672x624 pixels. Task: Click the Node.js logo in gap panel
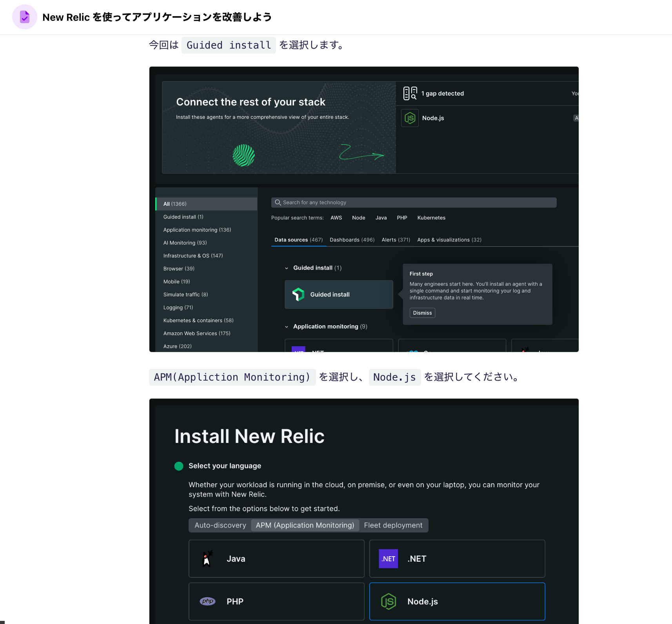[x=410, y=118]
